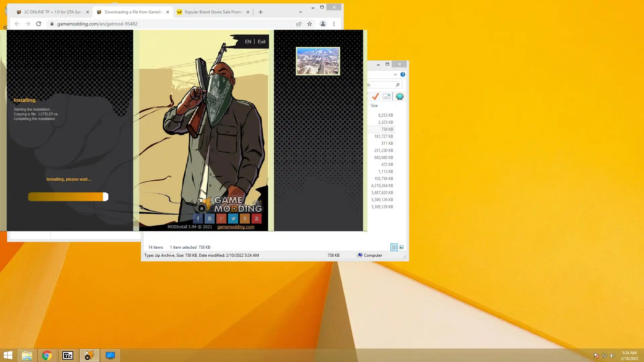Image resolution: width=644 pixels, height=362 pixels.
Task: Open the Odnoklassniki orange social icon
Action: 245,219
